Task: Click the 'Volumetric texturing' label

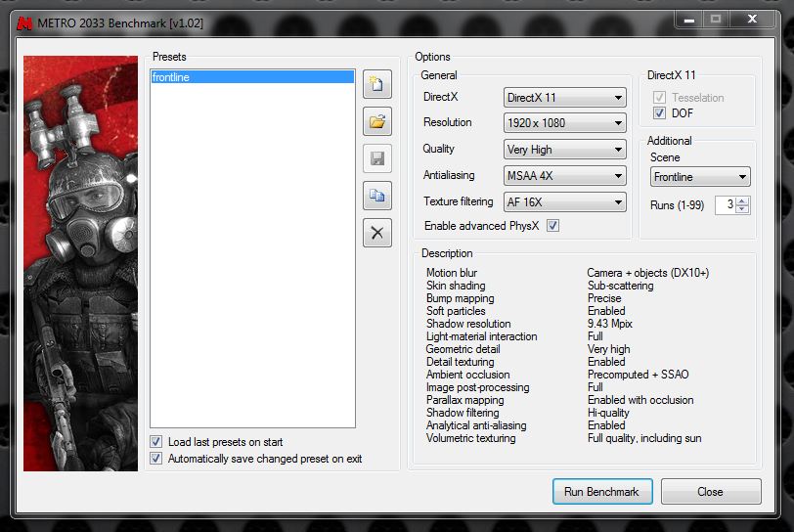Action: pos(471,438)
